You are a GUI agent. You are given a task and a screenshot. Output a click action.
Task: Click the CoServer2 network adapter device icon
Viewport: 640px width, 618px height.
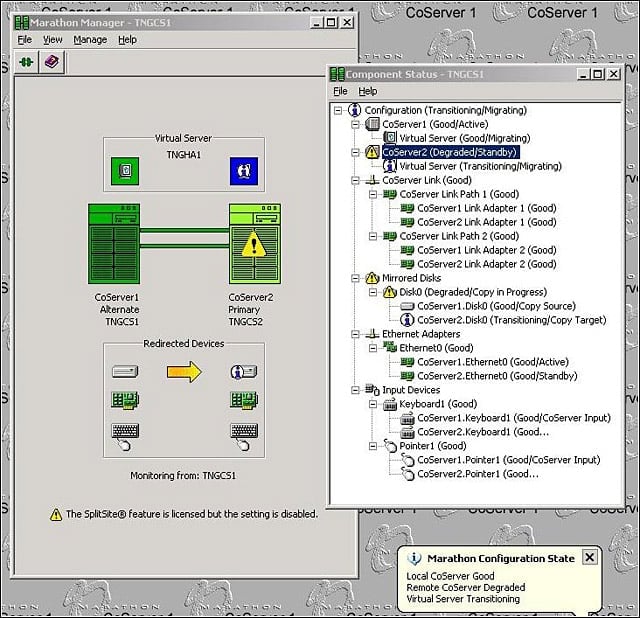[x=244, y=400]
